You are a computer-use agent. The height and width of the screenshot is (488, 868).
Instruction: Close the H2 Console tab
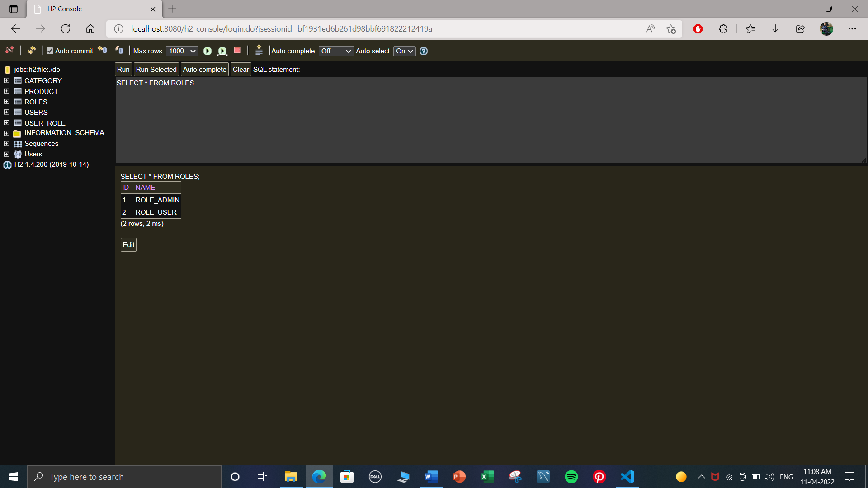[153, 9]
